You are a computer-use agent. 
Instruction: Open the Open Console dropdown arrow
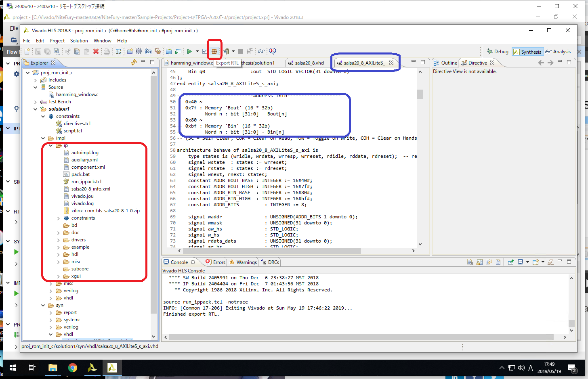pyautogui.click(x=543, y=262)
